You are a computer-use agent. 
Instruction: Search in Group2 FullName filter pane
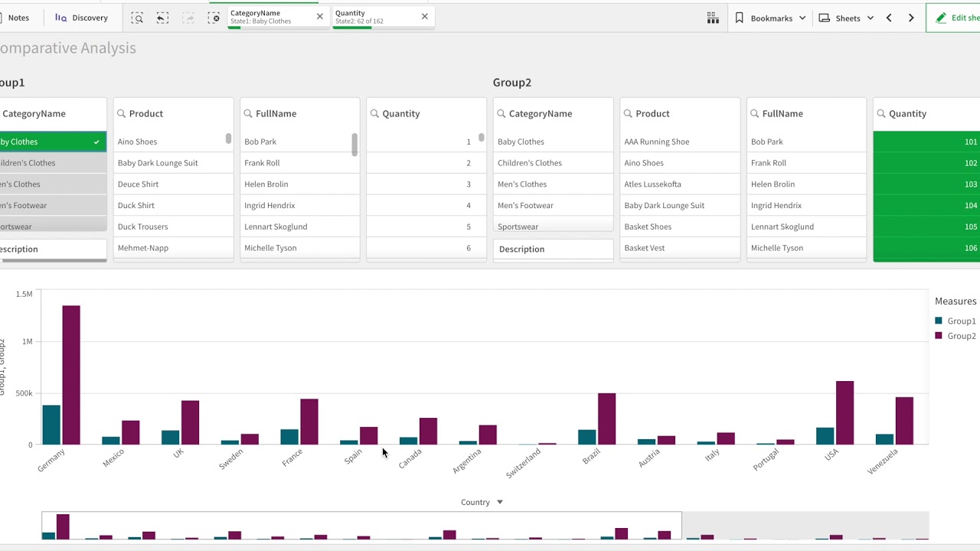point(756,113)
